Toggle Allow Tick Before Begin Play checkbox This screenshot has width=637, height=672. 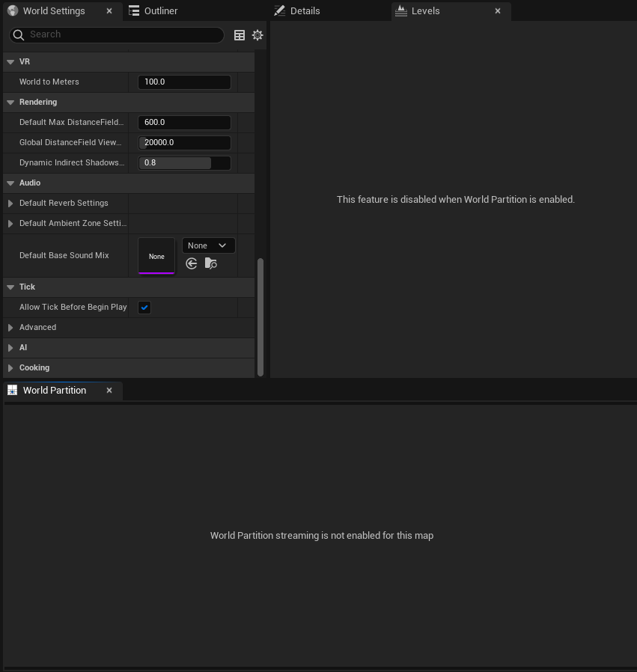pos(144,308)
